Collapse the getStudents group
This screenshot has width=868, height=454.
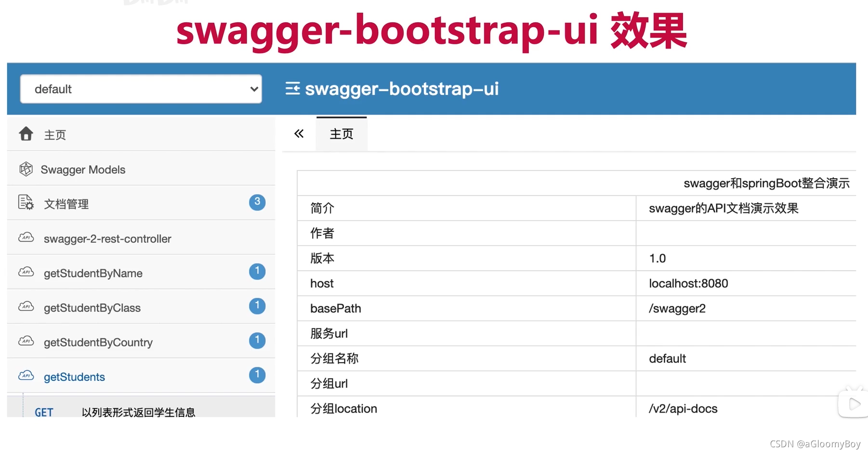[141, 376]
